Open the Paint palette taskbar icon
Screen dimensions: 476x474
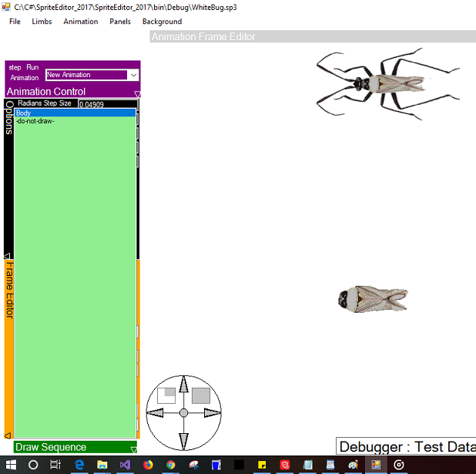(x=353, y=465)
